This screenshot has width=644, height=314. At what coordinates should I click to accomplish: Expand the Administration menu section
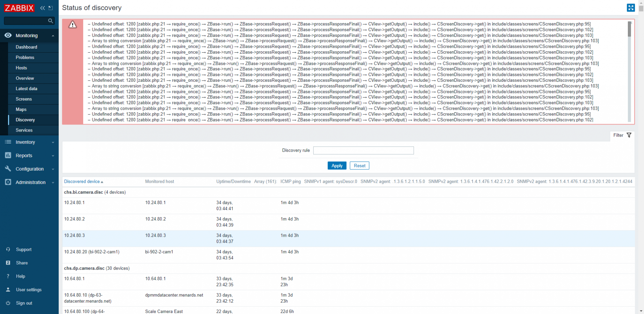[29, 182]
